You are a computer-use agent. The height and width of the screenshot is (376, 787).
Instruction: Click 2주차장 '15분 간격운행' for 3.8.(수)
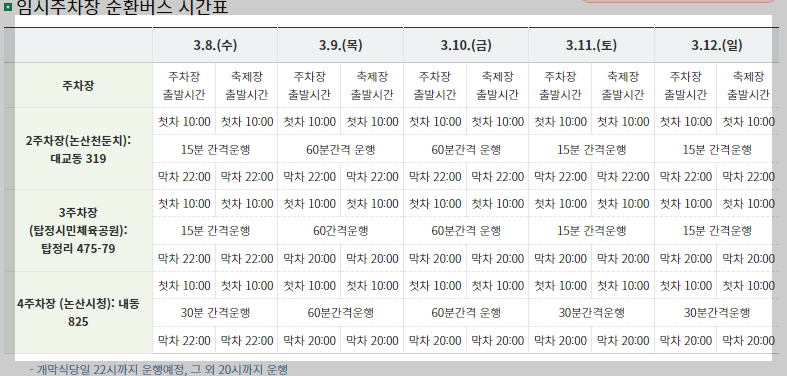(x=215, y=149)
